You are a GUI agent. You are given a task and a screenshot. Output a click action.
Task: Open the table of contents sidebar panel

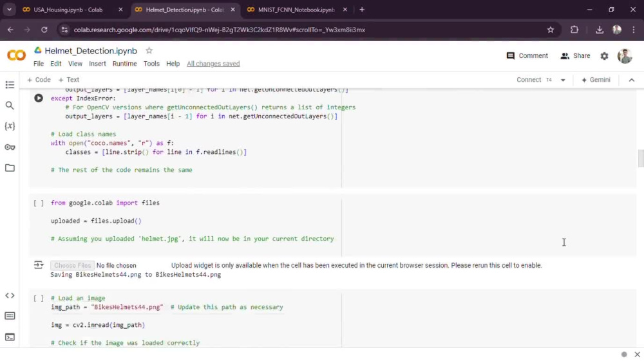(10, 85)
